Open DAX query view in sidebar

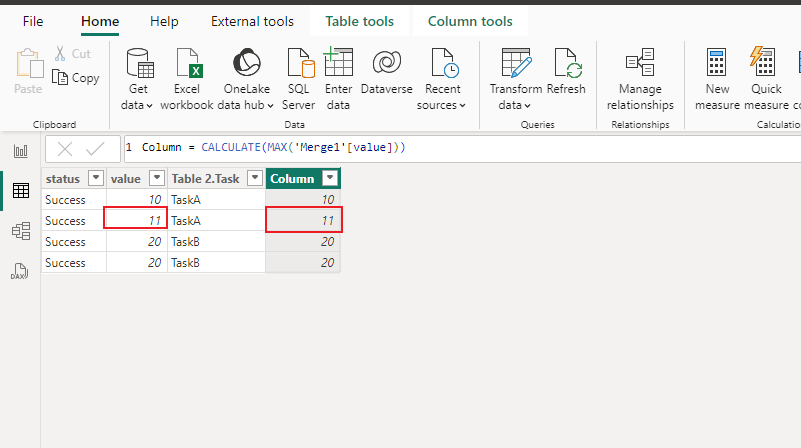point(19,271)
